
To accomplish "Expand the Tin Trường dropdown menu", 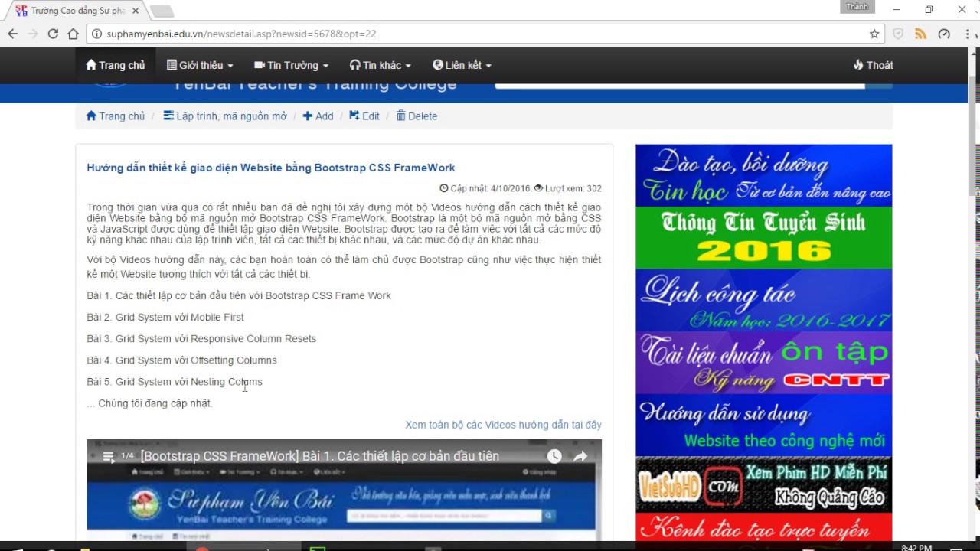I will coord(291,65).
